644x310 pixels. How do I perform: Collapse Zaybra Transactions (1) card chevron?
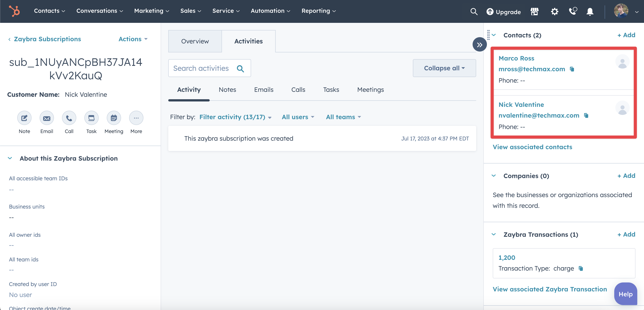pos(494,235)
